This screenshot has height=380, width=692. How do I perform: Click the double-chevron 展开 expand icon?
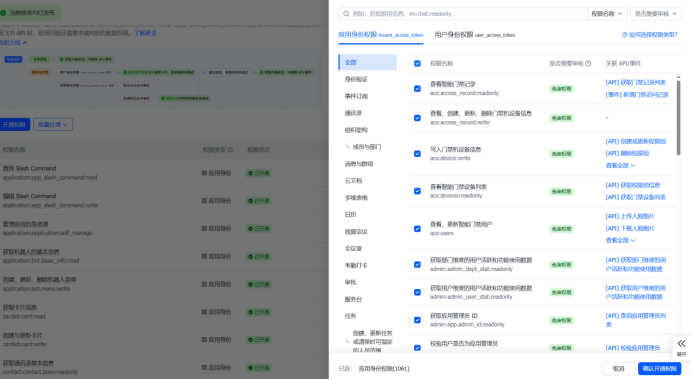coord(681,343)
